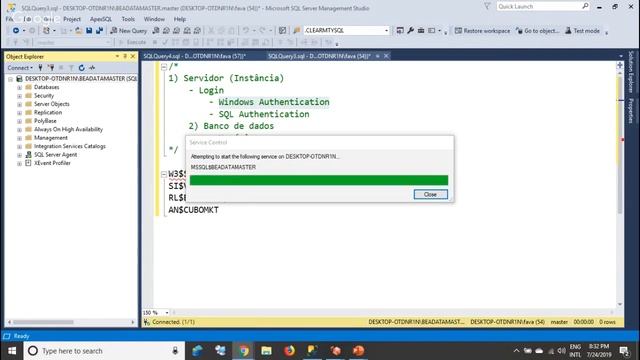The image size is (640, 360).
Task: Open the Window menu
Action: (154, 19)
